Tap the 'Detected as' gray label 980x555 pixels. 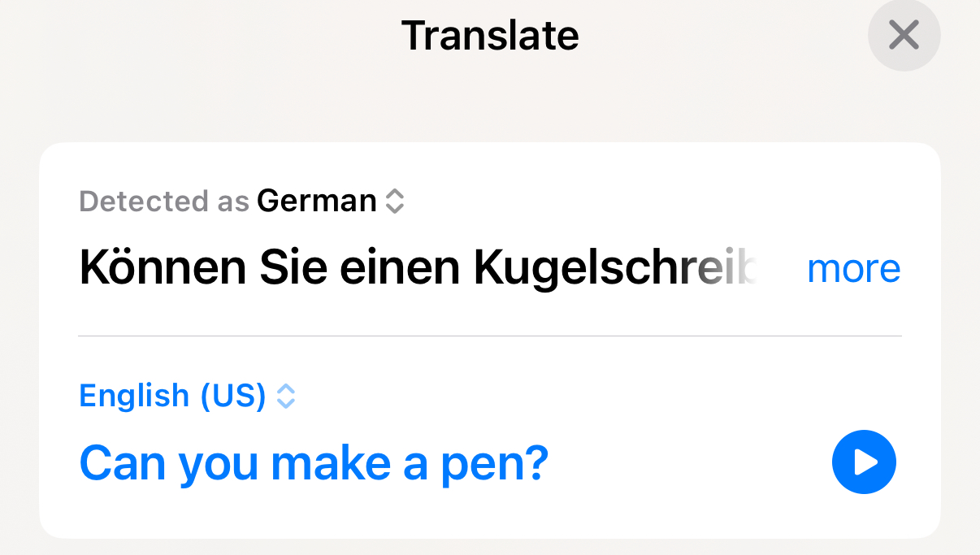coord(163,201)
